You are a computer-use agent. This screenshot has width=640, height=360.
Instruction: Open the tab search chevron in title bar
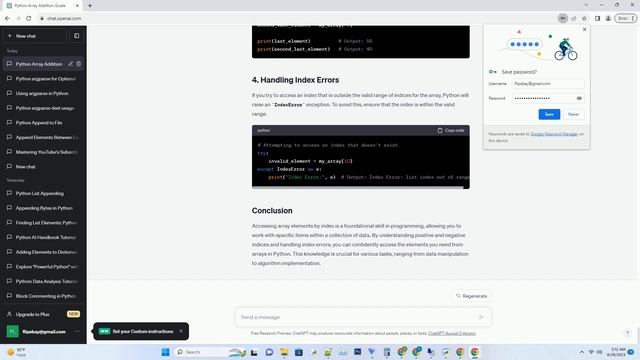click(x=586, y=5)
